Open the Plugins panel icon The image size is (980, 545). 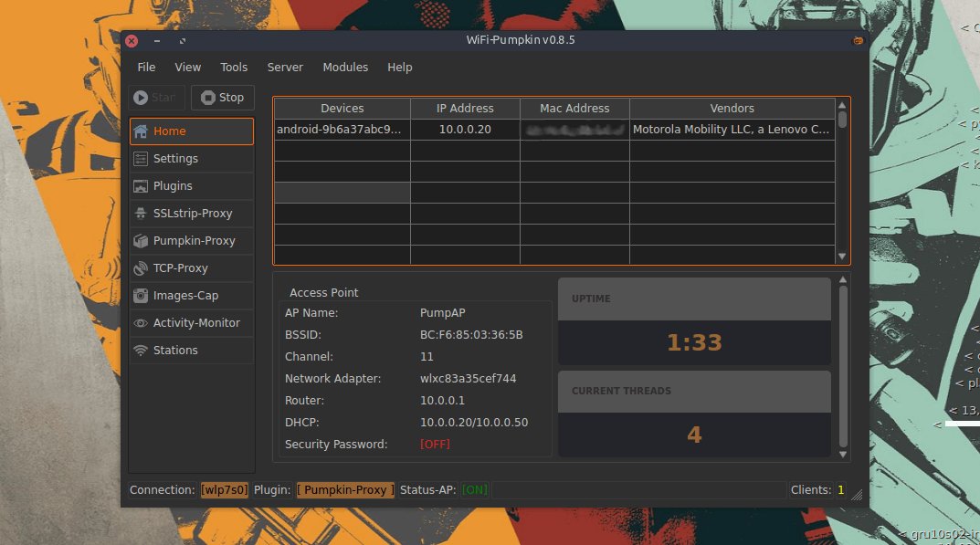click(141, 186)
